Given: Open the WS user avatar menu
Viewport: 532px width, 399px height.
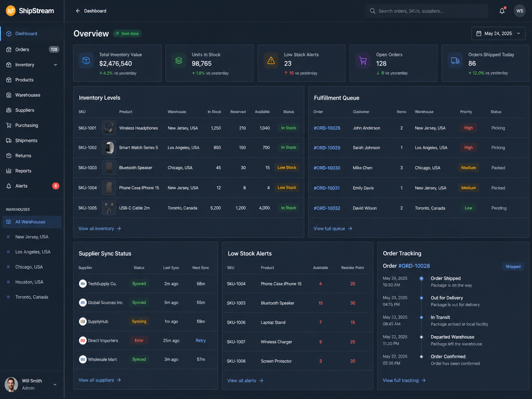Looking at the screenshot, I should click(520, 11).
